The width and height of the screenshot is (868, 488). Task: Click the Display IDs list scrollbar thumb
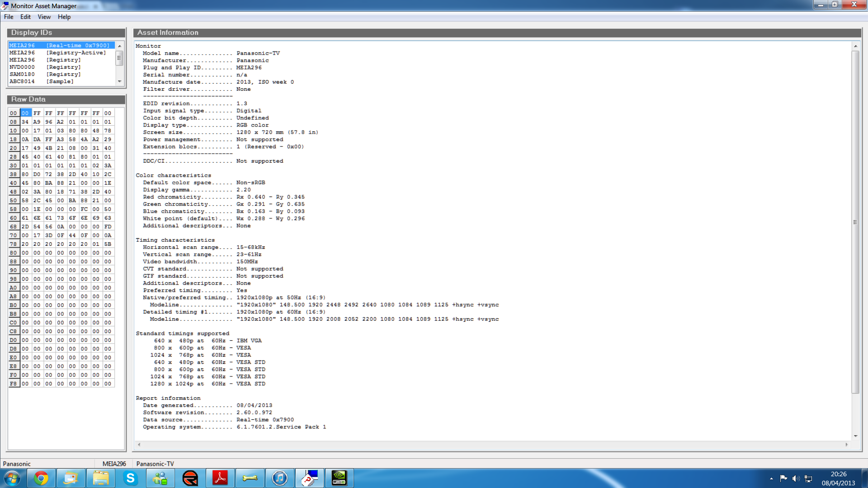119,58
